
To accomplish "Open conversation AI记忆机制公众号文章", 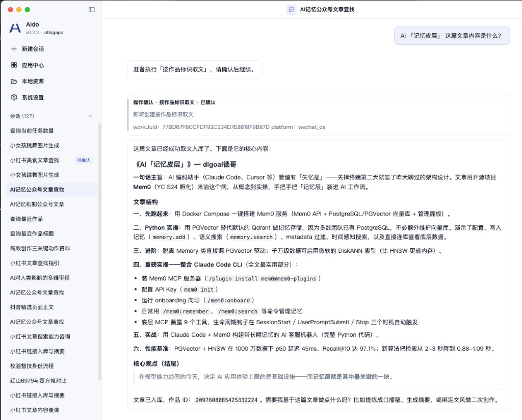I will [x=51, y=204].
